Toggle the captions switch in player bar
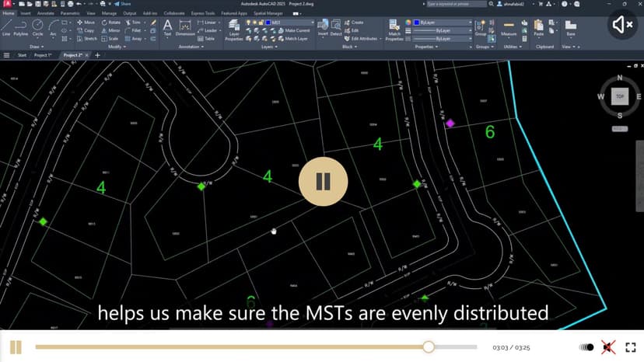Screen dimensions: 644x362 click(x=587, y=347)
